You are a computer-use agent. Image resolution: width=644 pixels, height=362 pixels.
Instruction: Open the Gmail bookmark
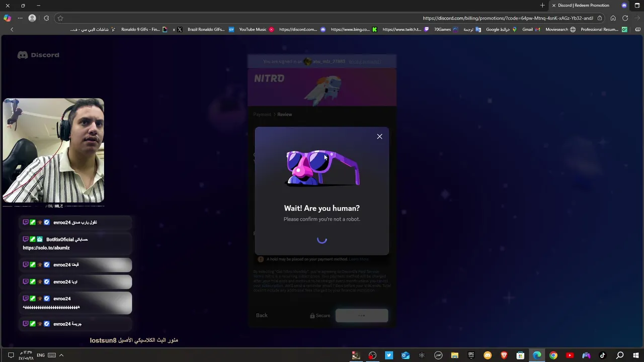tap(531, 30)
